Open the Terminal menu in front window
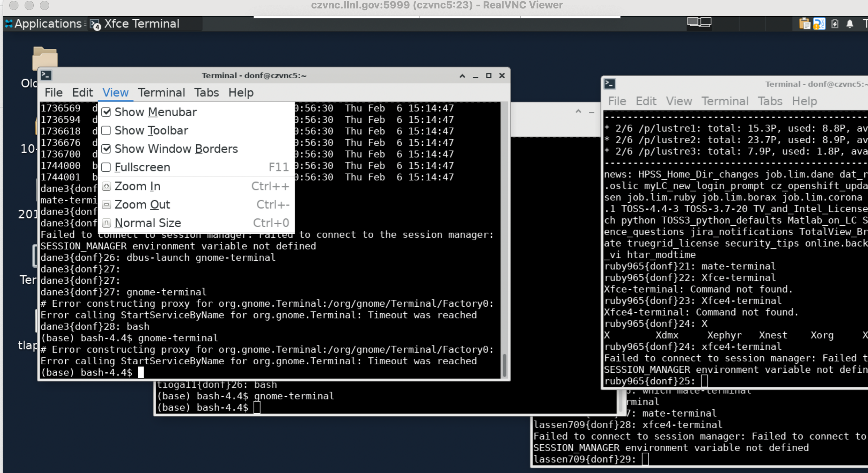 point(161,93)
